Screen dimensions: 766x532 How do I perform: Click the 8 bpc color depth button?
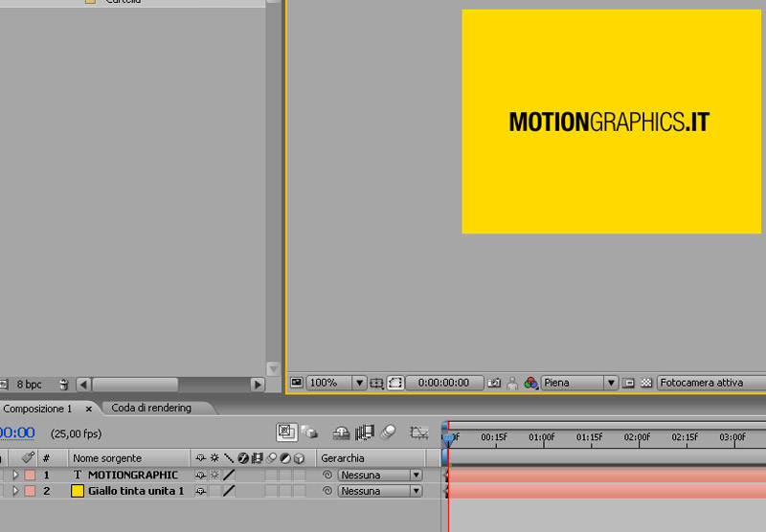pos(29,385)
